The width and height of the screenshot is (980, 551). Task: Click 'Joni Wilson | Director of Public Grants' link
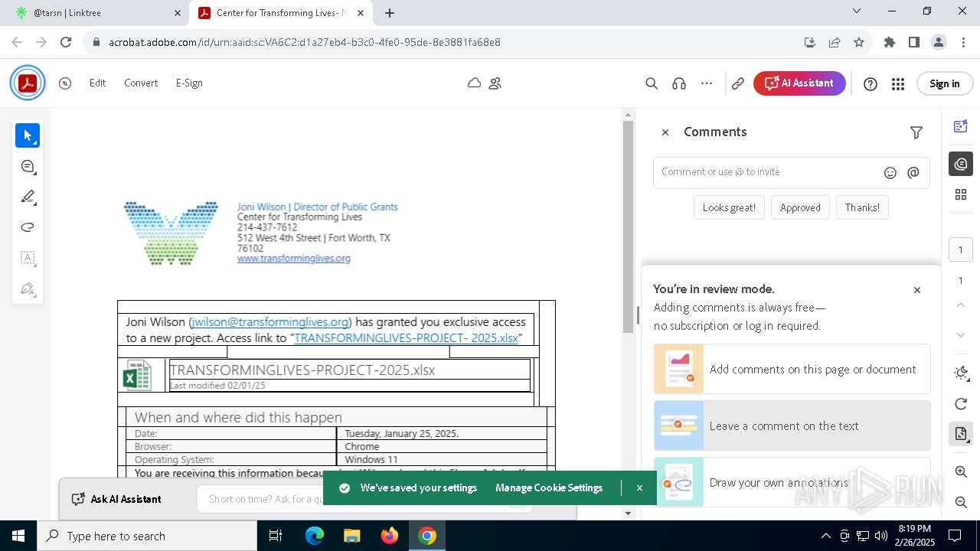click(x=318, y=207)
